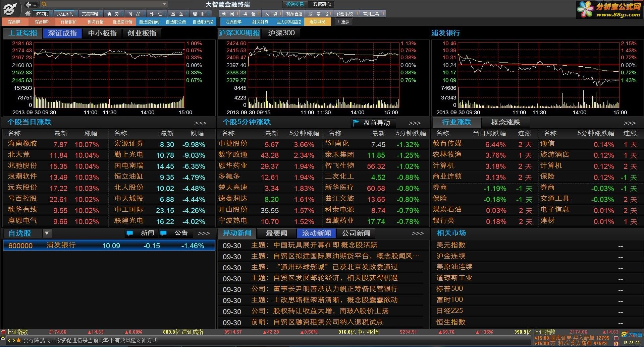Switch to 数据研究 mode

pyautogui.click(x=322, y=4)
